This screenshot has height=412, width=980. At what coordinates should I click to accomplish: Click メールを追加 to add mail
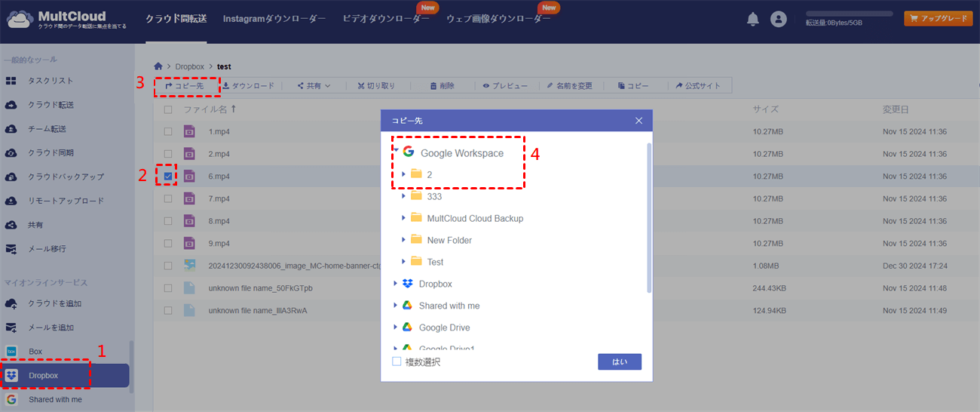click(x=51, y=327)
